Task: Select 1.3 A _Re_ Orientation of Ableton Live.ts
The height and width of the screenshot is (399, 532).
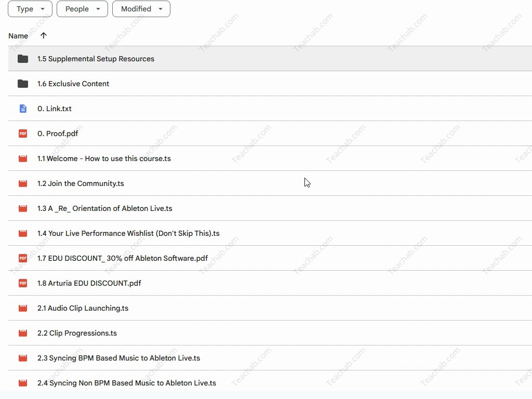Action: click(105, 208)
